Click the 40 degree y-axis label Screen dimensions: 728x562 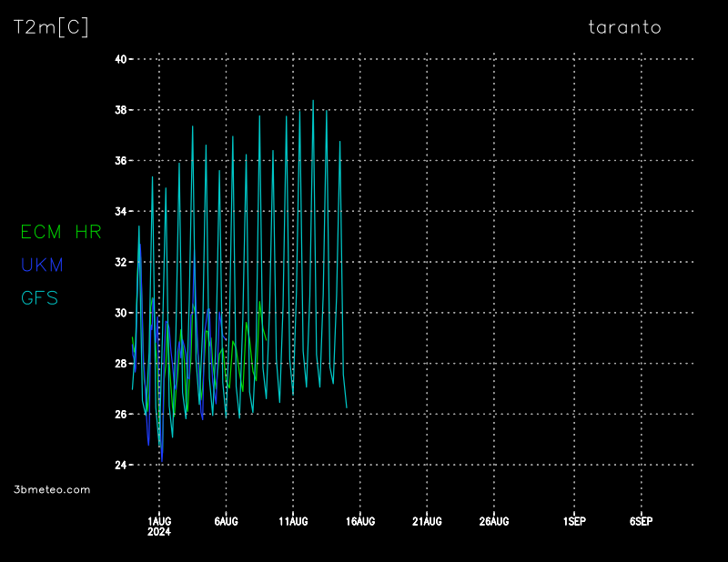(x=120, y=59)
